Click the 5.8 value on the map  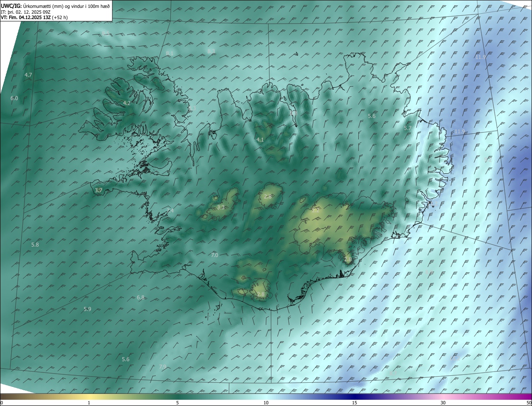tap(35, 245)
